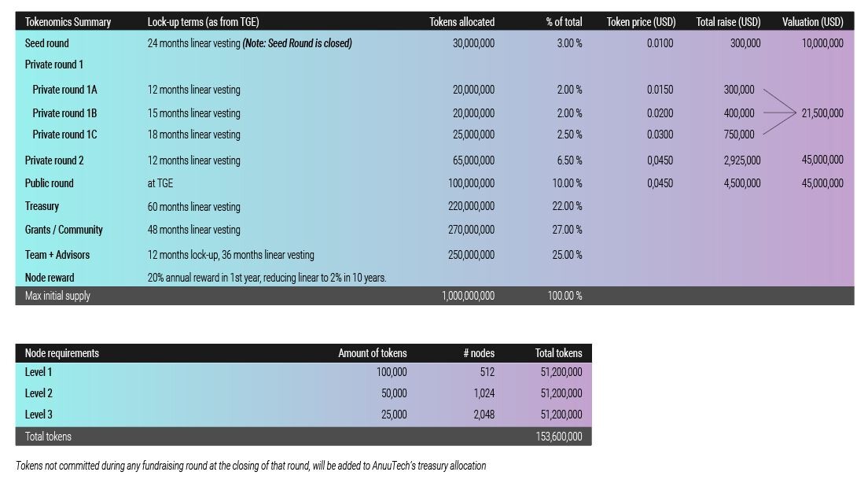The width and height of the screenshot is (868, 494).
Task: Select the Node reward lock-up description
Action: pos(267,278)
